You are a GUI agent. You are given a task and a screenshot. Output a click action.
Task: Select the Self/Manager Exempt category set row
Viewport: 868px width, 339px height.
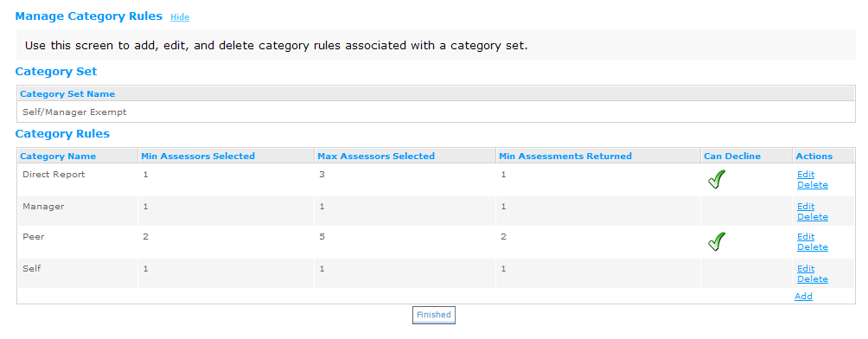point(437,112)
